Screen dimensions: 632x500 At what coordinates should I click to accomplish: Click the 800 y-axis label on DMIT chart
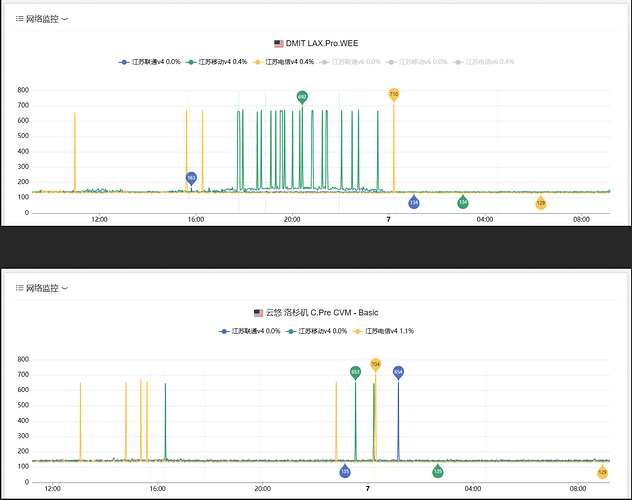pos(23,90)
